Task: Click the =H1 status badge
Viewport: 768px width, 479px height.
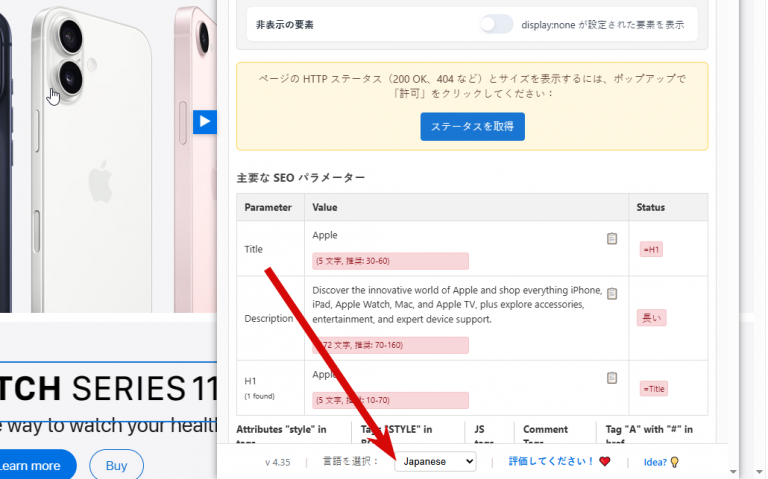Action: pos(651,249)
